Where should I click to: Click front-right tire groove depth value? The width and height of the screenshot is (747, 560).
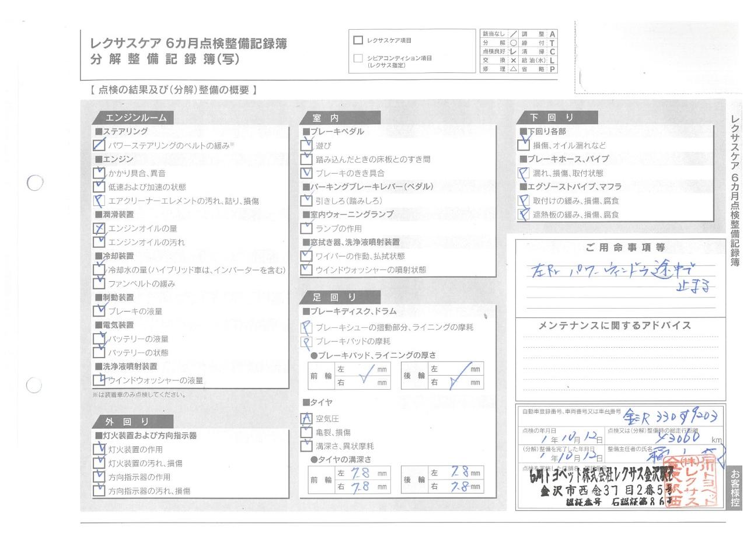click(362, 487)
